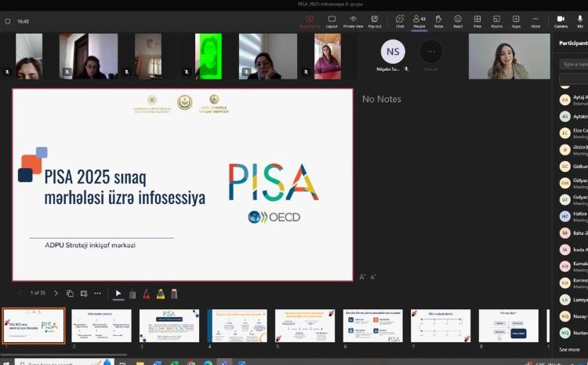588x365 pixels.
Task: Select the yellow highlighter tool
Action: [160, 293]
